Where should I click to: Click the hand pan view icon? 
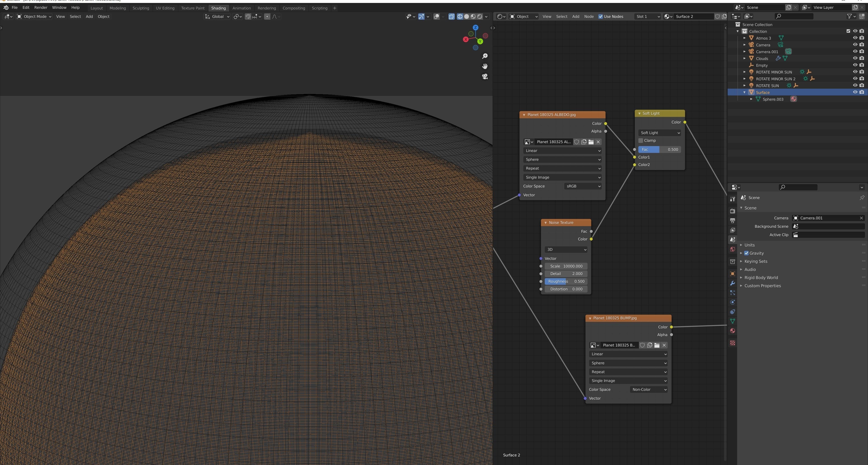pos(485,66)
